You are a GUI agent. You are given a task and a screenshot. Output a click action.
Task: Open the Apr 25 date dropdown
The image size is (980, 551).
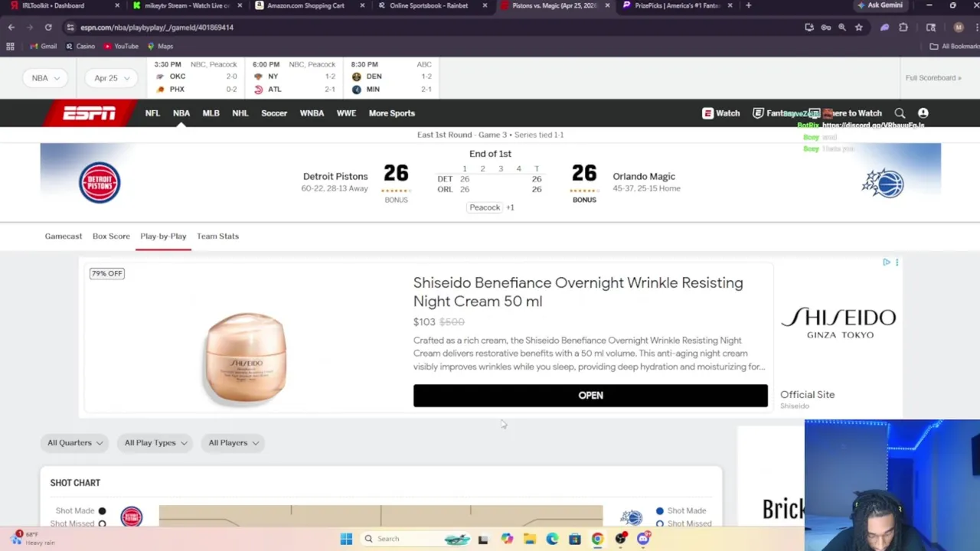[x=112, y=78]
